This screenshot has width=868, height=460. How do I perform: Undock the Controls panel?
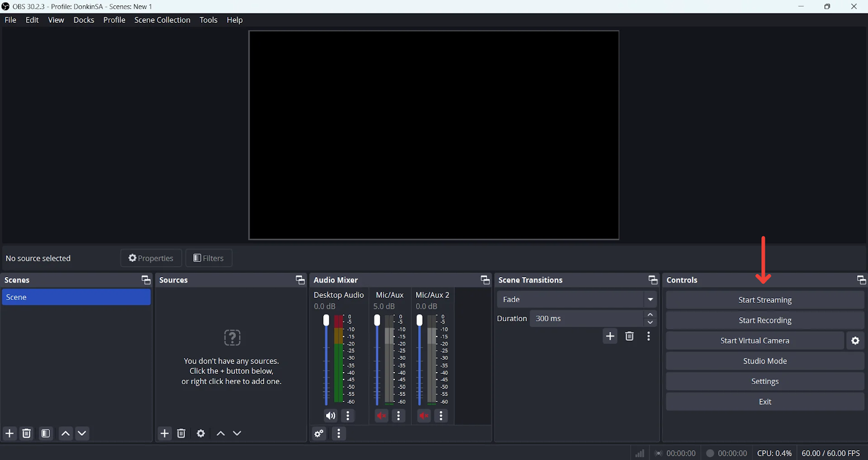click(861, 280)
